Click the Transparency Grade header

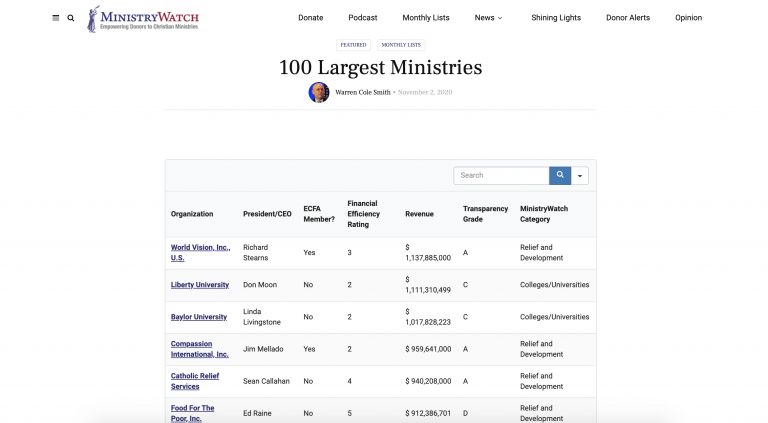(485, 214)
